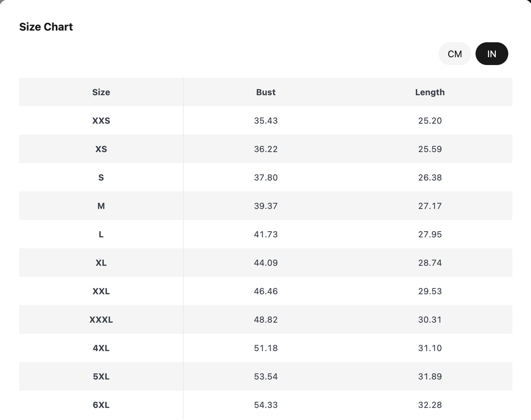
Task: Select the XXS size row label
Action: click(101, 121)
